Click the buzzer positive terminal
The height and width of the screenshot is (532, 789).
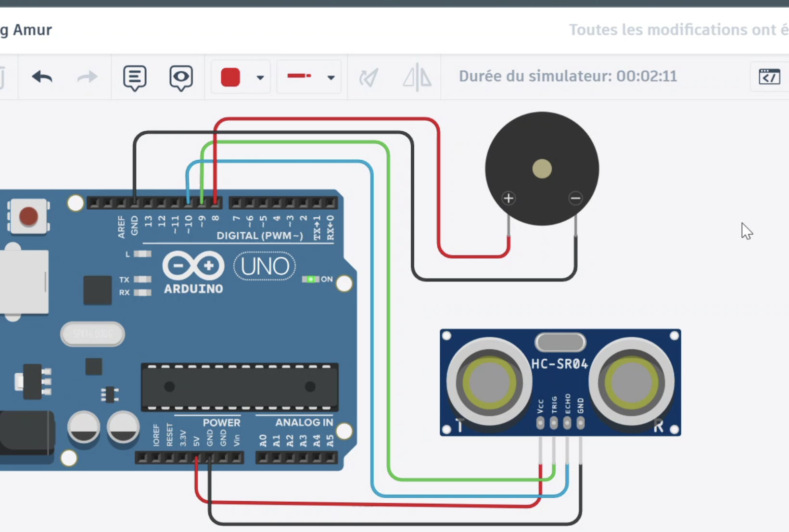tap(509, 198)
